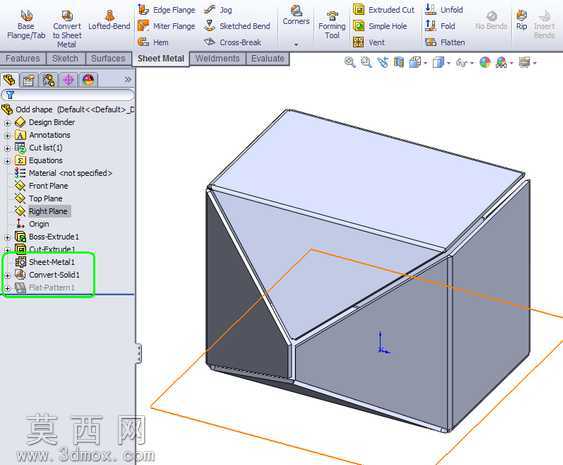Screen dimensions: 563x465
Task: Open the ConfigurationManager tab
Action: (48, 80)
